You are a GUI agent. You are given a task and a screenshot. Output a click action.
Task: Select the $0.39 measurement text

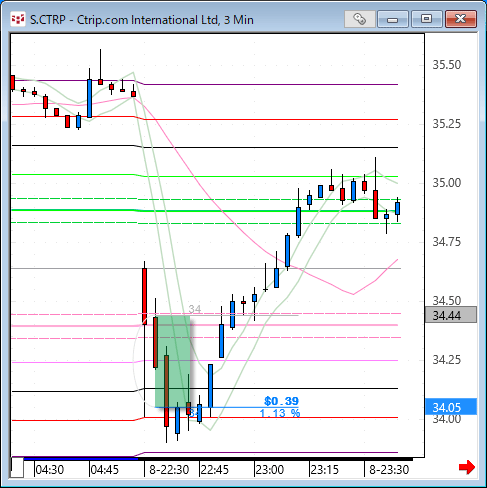click(x=281, y=401)
